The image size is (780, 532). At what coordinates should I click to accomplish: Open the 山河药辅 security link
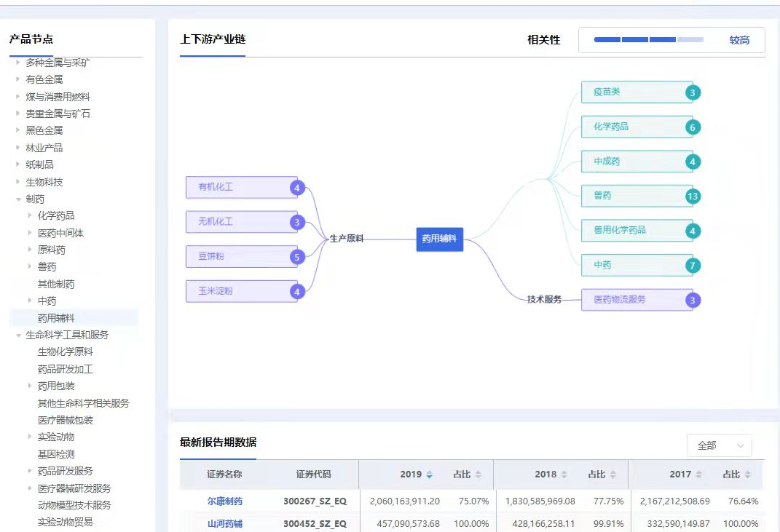224,523
